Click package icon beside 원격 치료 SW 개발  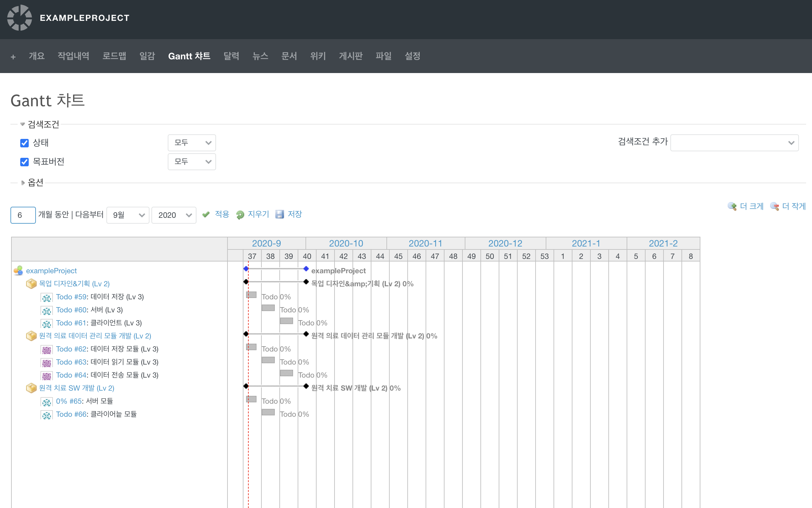[x=31, y=388]
